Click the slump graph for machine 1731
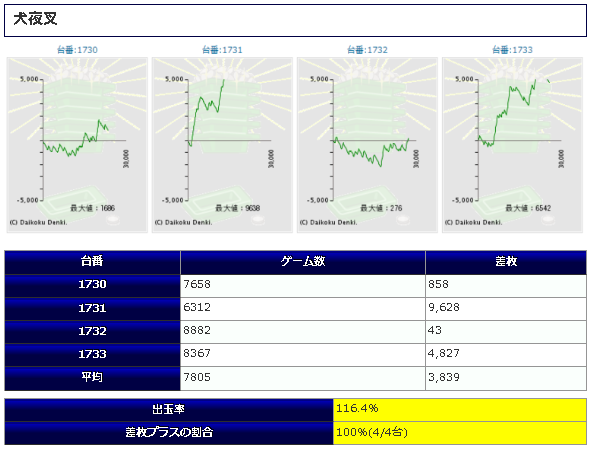590x450 pixels. pyautogui.click(x=222, y=145)
